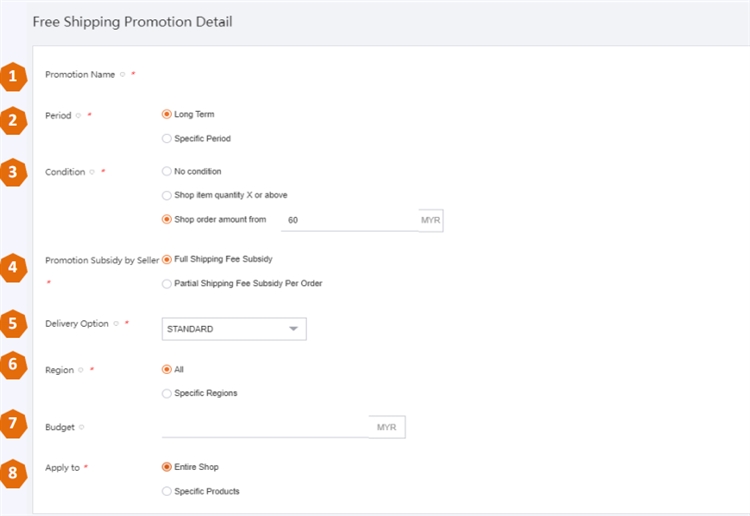750x516 pixels.
Task: Click the Budget input field
Action: pyautogui.click(x=264, y=427)
